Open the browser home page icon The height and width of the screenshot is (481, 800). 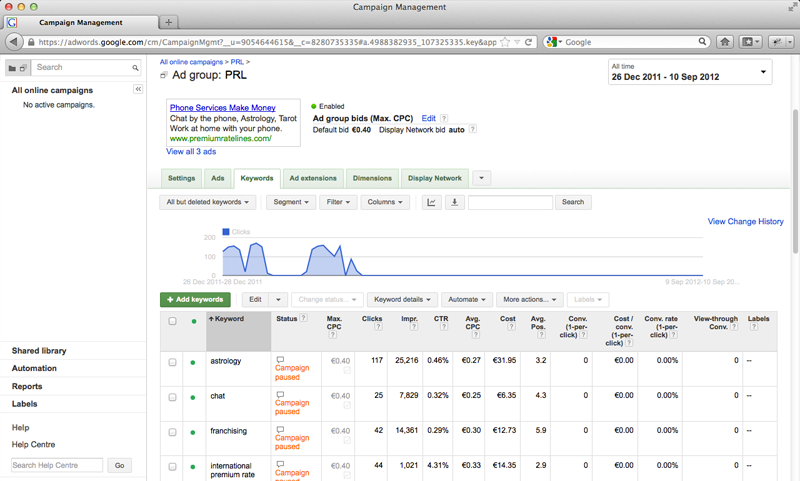(x=724, y=42)
